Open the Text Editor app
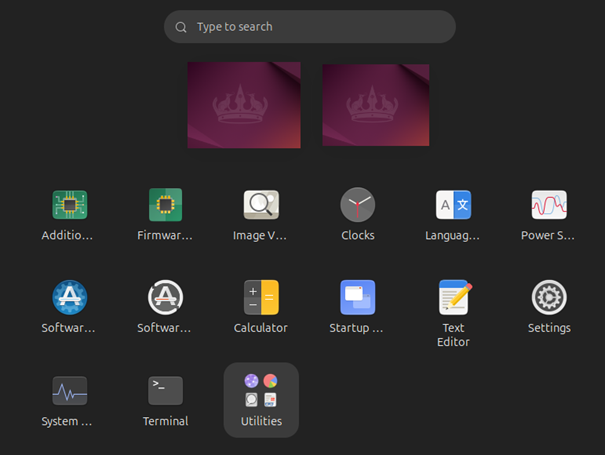 (453, 298)
